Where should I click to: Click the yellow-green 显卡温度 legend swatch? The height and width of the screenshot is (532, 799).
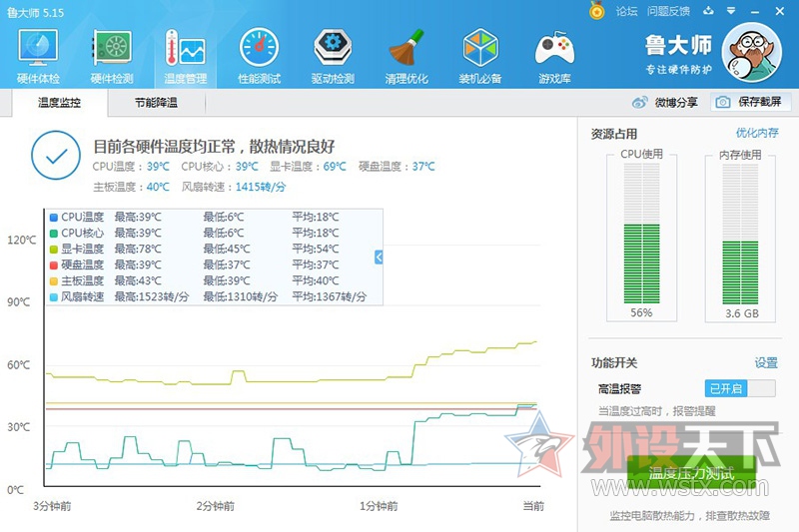click(54, 249)
